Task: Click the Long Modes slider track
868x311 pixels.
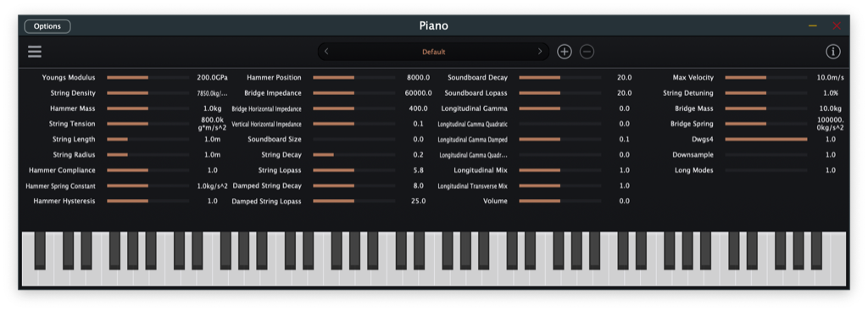Action: [x=766, y=170]
